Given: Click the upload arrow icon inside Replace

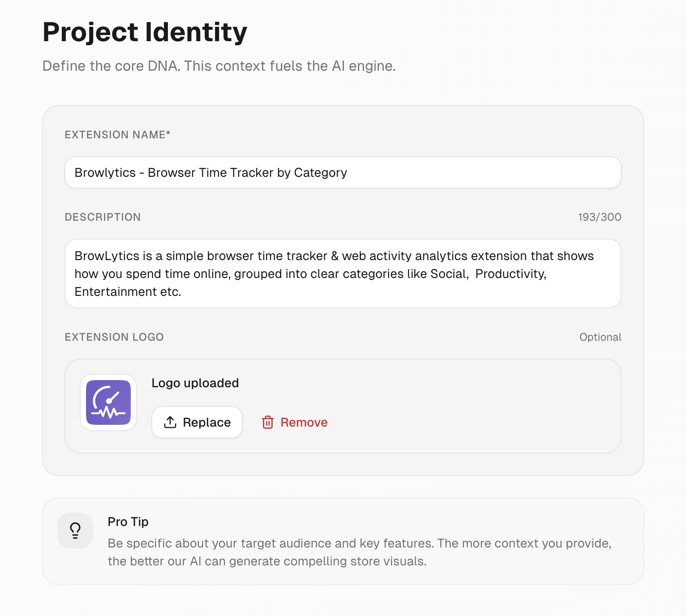Looking at the screenshot, I should [170, 422].
